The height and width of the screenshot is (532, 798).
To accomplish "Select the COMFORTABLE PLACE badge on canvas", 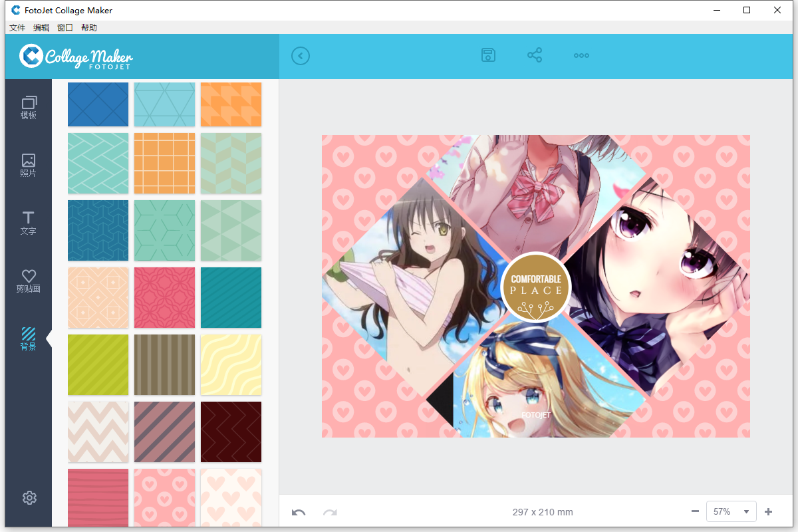I will tap(536, 287).
